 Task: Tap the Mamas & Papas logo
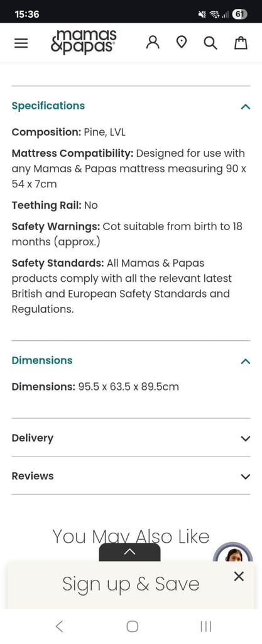click(83, 41)
